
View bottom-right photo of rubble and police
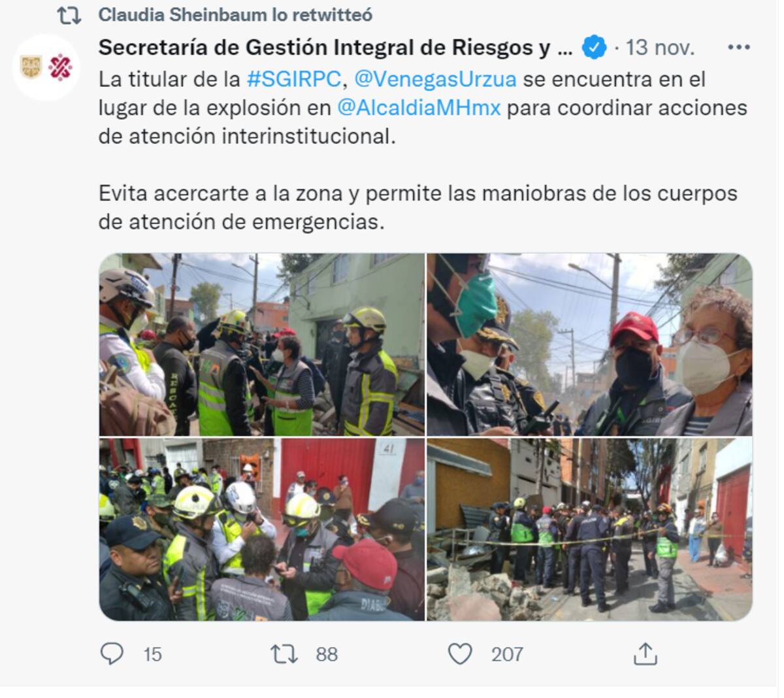[x=589, y=529]
